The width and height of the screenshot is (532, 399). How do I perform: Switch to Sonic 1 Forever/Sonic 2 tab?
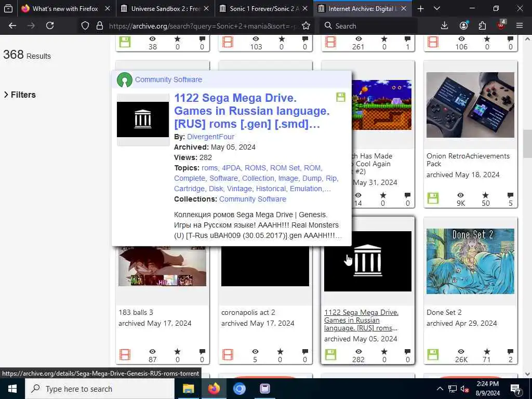click(x=264, y=8)
